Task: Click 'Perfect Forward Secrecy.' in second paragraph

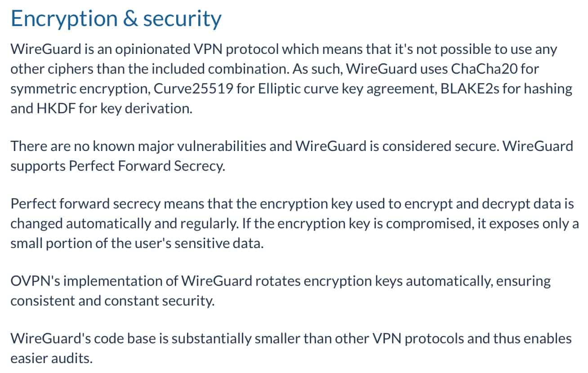Action: click(x=147, y=166)
